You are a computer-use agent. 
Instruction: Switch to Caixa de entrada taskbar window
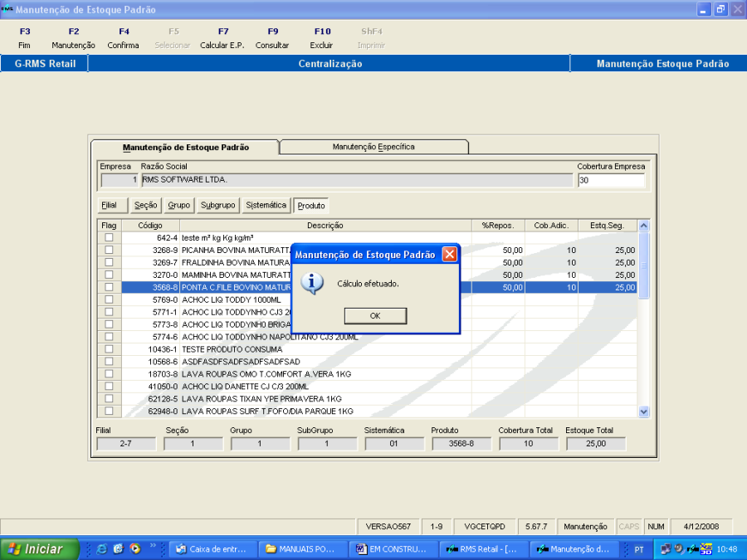coord(212,549)
